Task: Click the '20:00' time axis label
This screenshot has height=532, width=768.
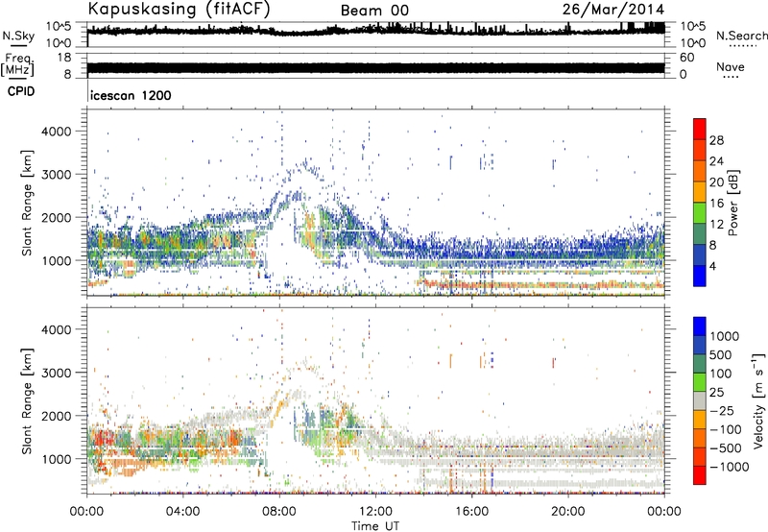Action: click(567, 512)
